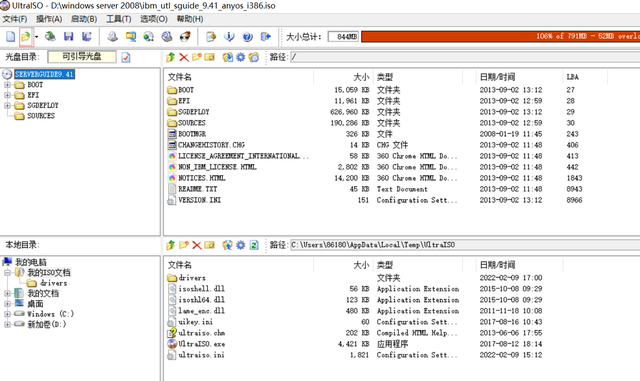The image size is (640, 381).
Task: Click the gear icon in local pane toolbar
Action: 240,245
